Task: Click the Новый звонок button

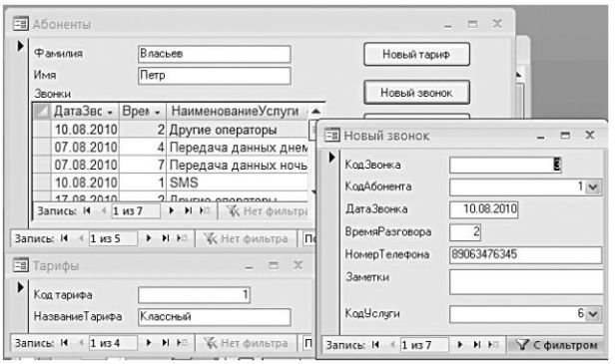Action: pyautogui.click(x=416, y=93)
